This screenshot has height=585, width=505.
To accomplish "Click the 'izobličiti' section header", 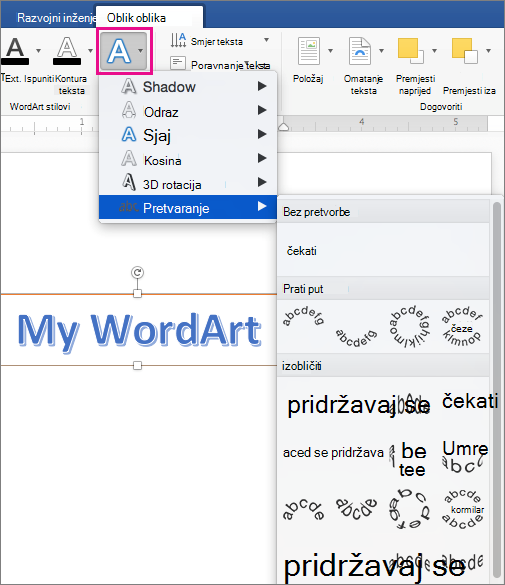I will click(383, 366).
